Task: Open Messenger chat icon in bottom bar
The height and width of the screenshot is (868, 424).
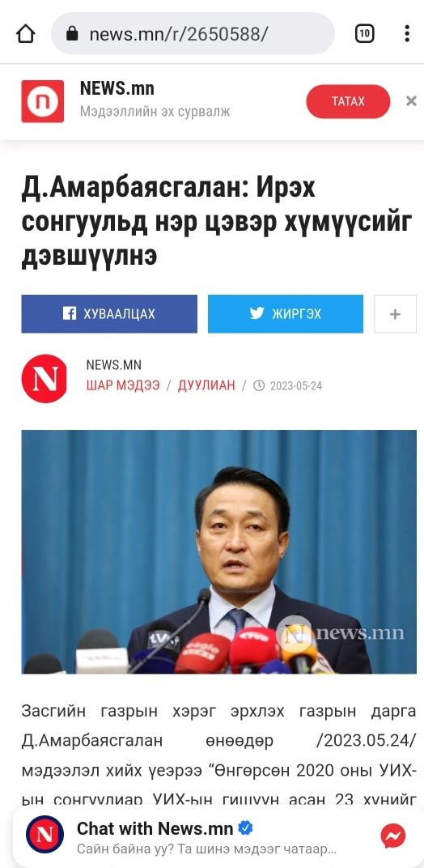Action: pos(393,836)
